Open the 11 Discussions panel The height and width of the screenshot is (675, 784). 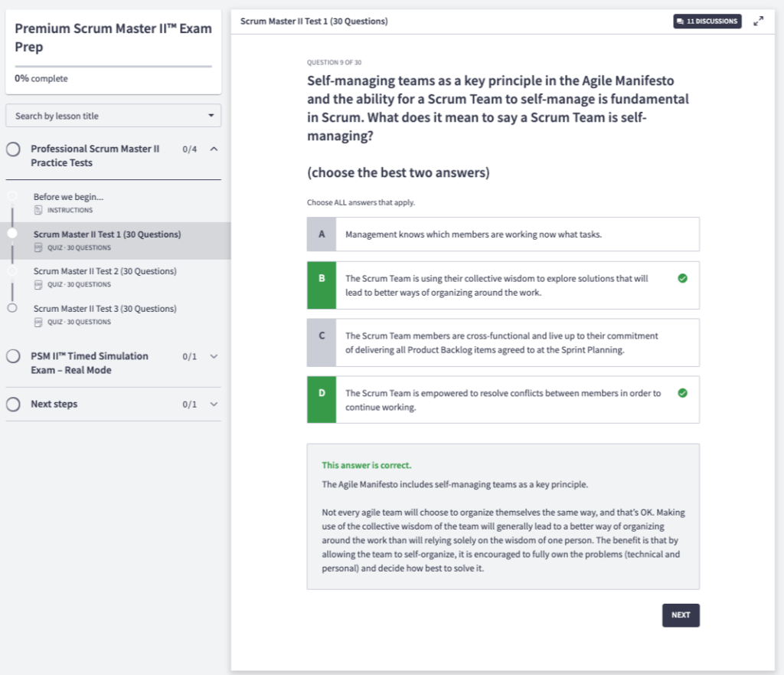707,21
